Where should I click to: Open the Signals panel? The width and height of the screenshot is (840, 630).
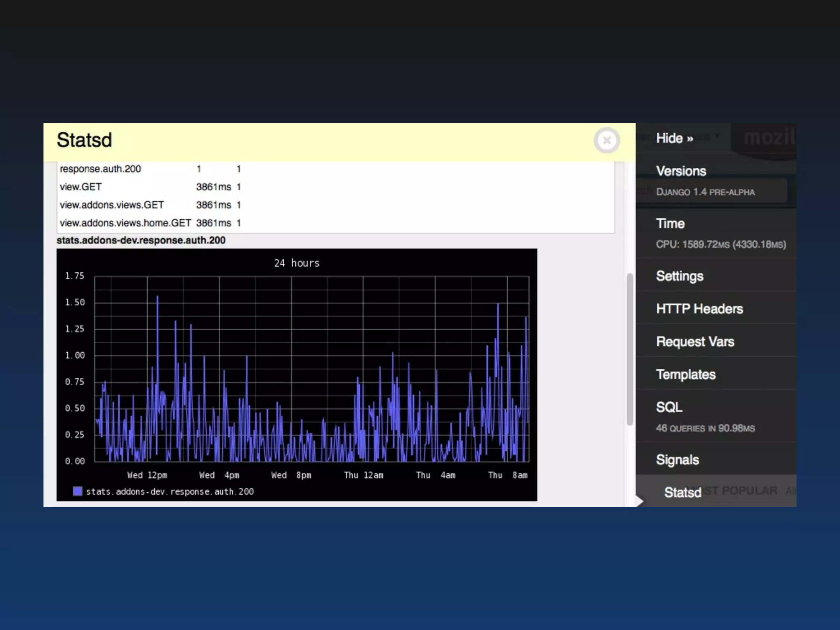point(677,460)
